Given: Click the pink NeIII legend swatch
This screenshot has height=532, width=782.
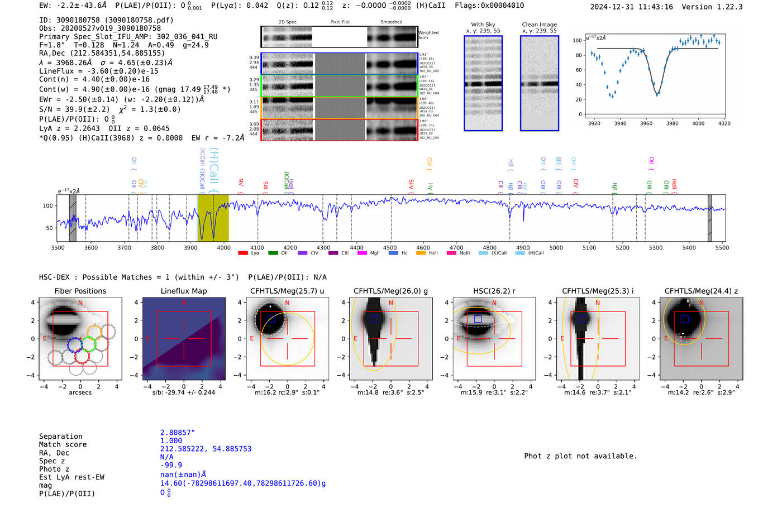Looking at the screenshot, I should click(451, 253).
